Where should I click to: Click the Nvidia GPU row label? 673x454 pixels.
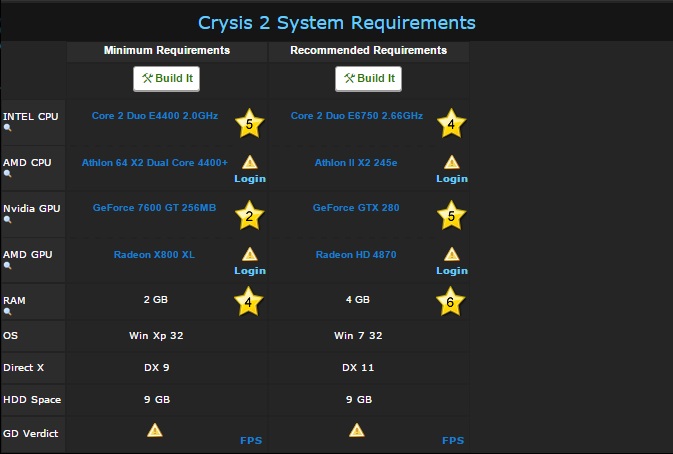[31, 209]
